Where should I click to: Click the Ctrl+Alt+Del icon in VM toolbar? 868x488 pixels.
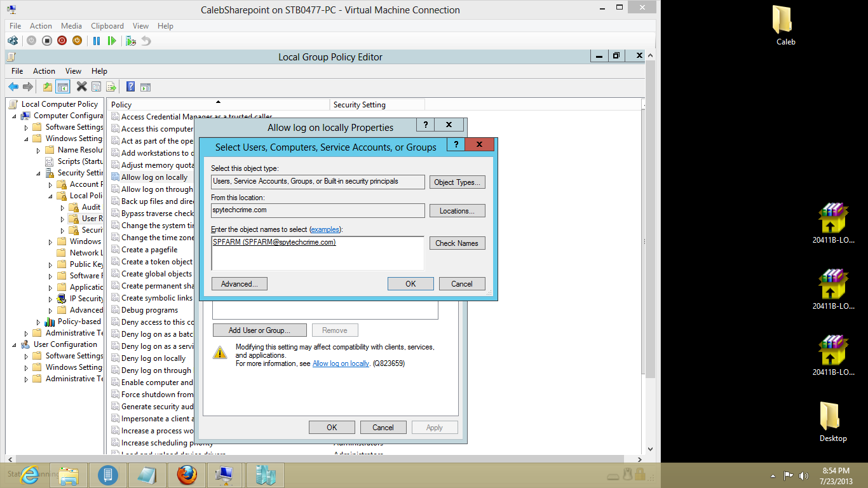tap(13, 41)
